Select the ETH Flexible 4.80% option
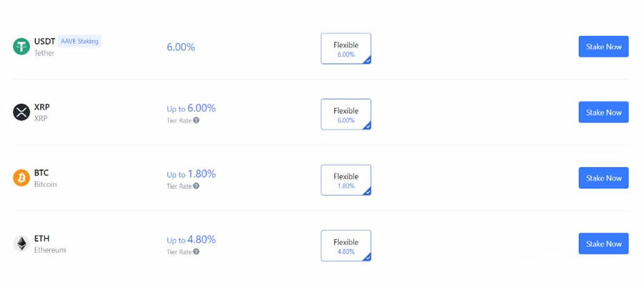The image size is (644, 283). pyautogui.click(x=346, y=246)
